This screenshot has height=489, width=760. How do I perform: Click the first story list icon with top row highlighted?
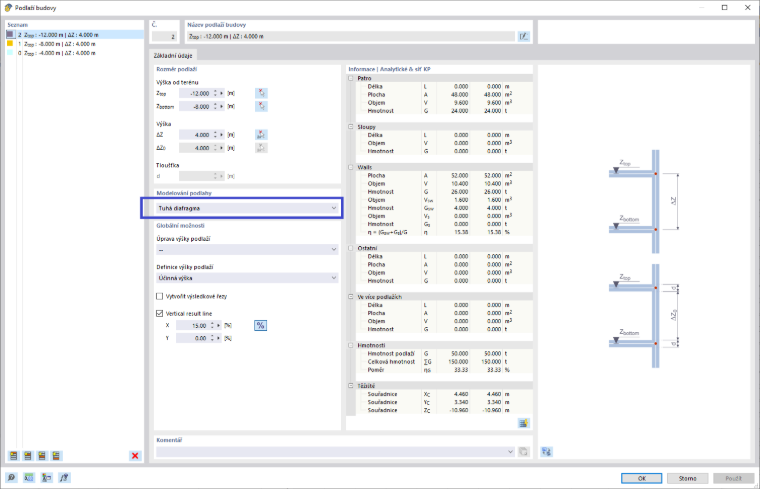[x=14, y=456]
